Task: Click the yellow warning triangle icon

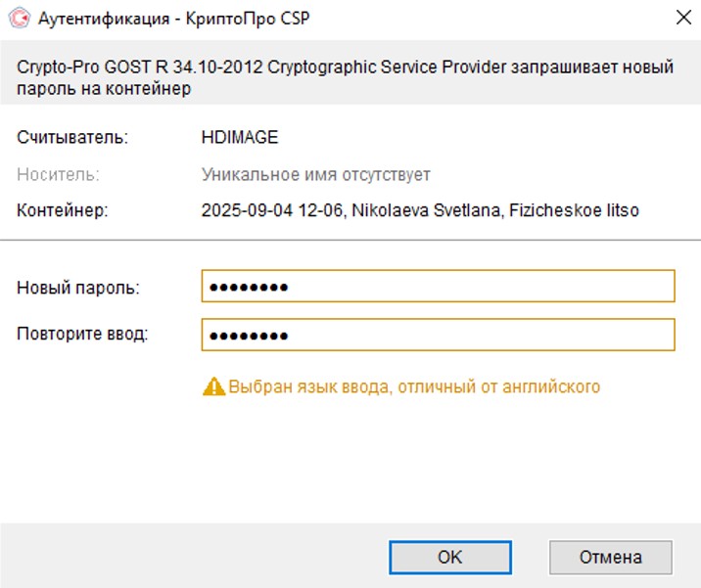Action: pyautogui.click(x=213, y=386)
